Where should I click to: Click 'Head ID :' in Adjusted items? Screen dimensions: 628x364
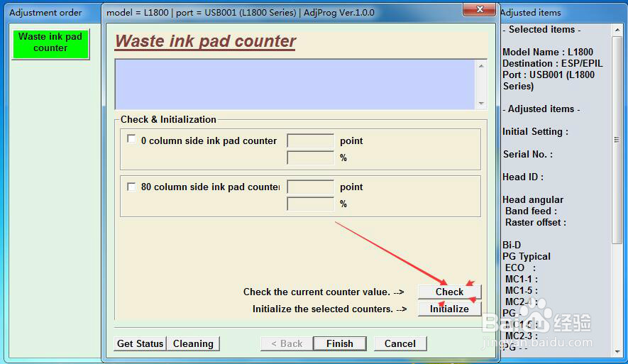click(523, 177)
